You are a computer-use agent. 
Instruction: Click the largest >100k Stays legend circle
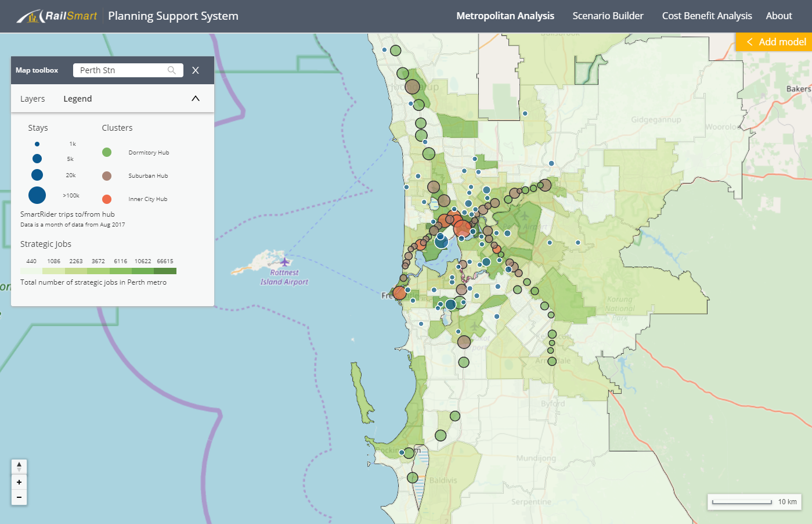coord(37,195)
